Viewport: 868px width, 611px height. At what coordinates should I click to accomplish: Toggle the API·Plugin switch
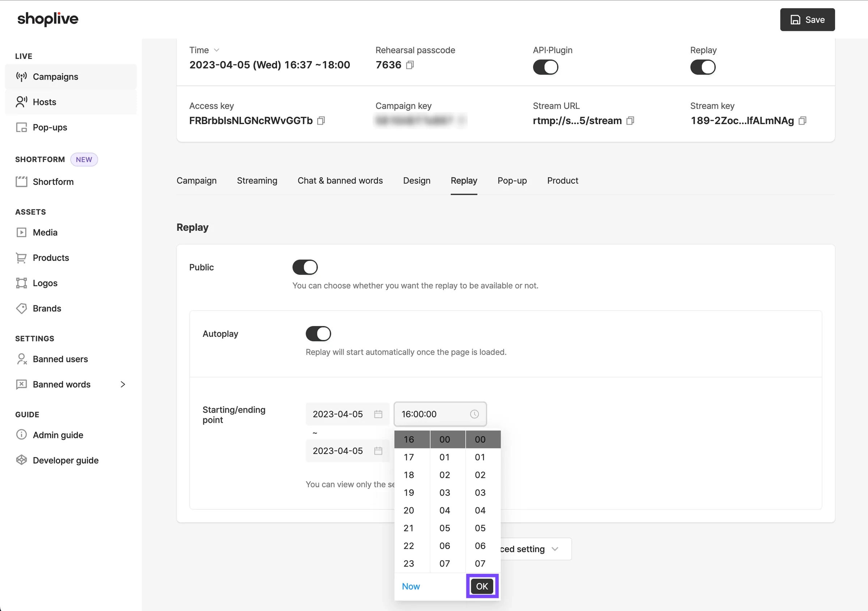tap(545, 67)
